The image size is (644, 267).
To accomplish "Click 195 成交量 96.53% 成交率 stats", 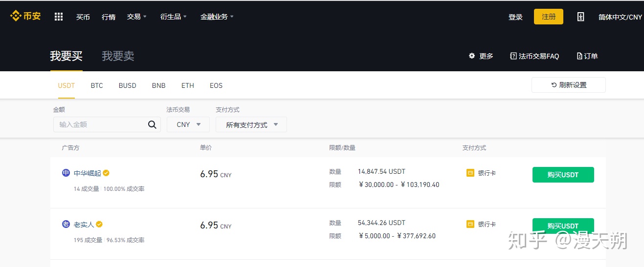I will pos(109,240).
